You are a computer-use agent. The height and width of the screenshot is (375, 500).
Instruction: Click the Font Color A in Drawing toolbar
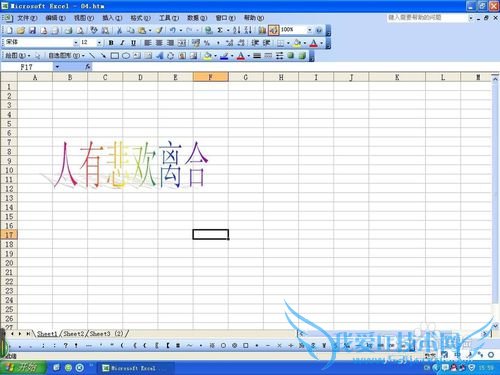[241, 56]
